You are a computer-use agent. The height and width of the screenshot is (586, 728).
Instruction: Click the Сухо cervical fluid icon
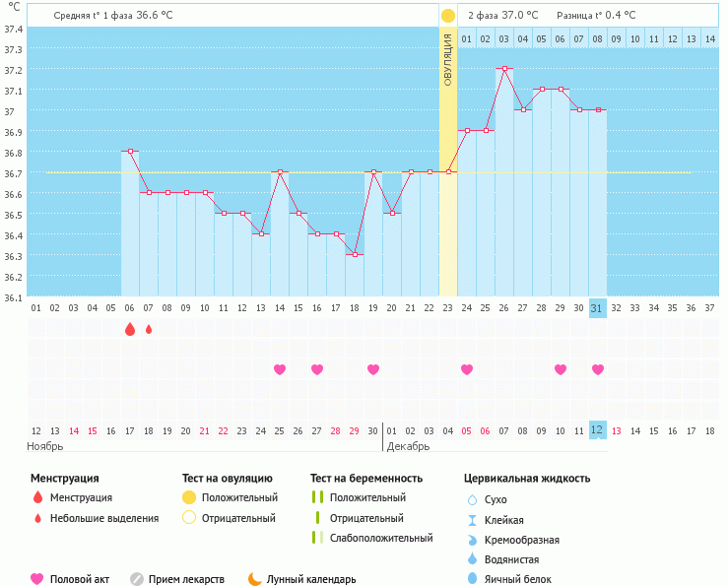coord(471,499)
